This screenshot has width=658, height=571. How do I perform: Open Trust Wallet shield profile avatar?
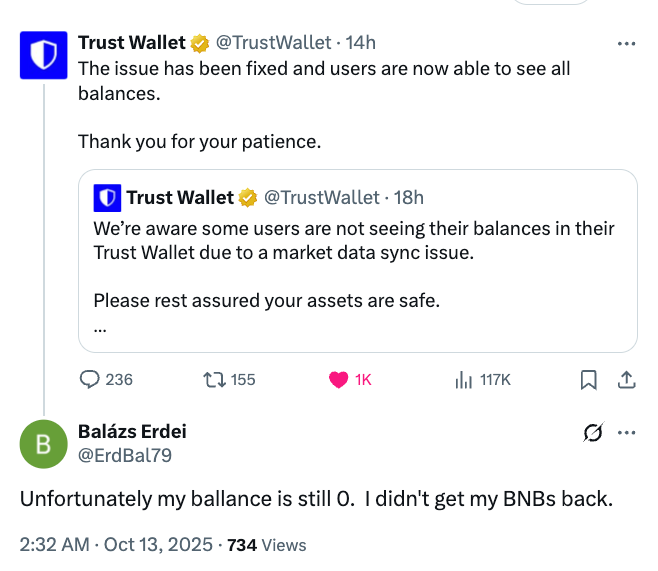tap(44, 55)
